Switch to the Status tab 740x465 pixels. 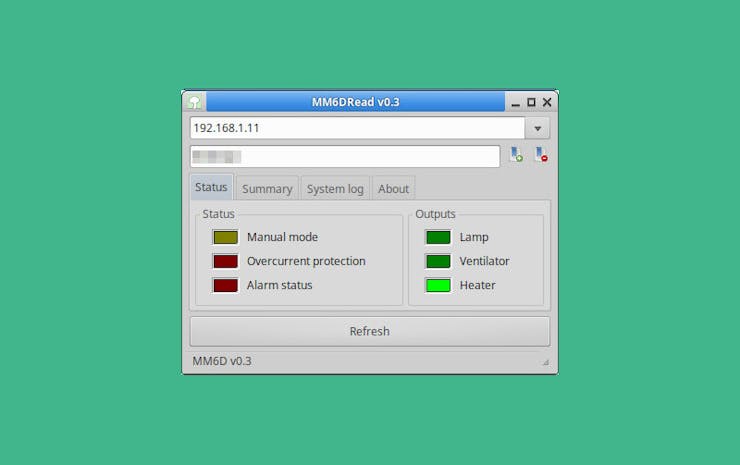point(211,187)
